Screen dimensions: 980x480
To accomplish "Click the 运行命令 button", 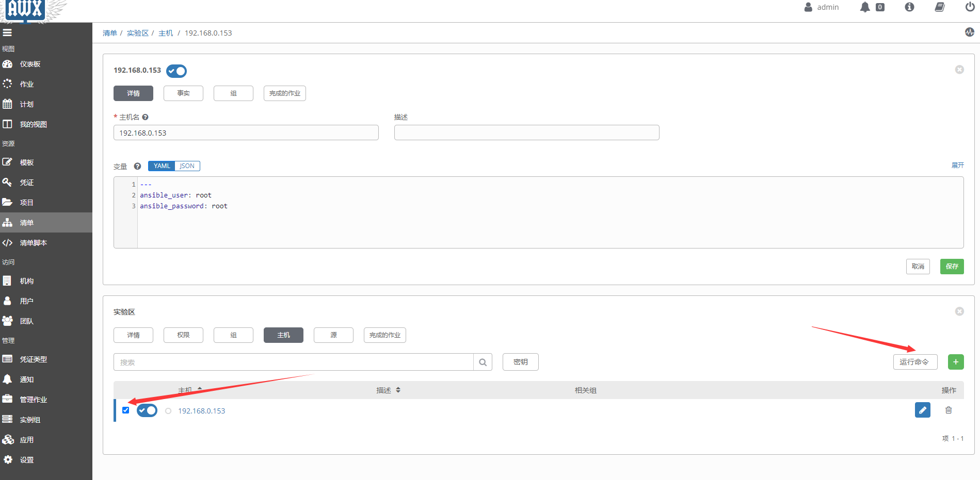I will tap(915, 361).
